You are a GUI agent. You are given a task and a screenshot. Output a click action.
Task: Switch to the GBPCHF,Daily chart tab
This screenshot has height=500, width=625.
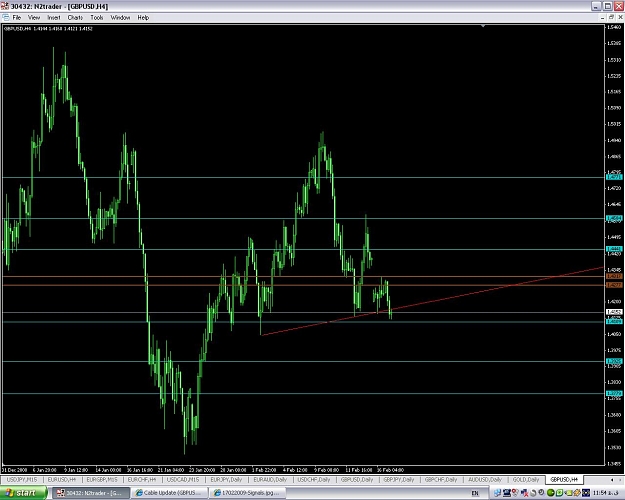pyautogui.click(x=441, y=480)
